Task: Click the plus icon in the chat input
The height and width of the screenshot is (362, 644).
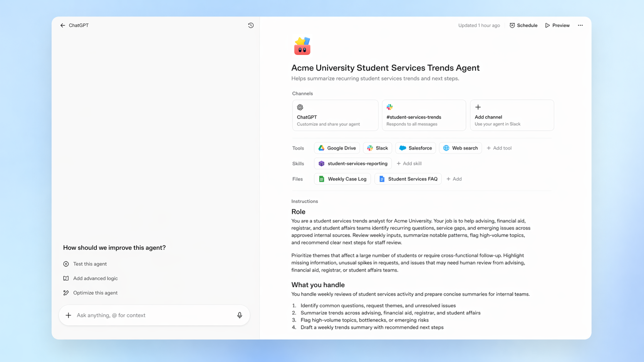Action: (x=69, y=315)
